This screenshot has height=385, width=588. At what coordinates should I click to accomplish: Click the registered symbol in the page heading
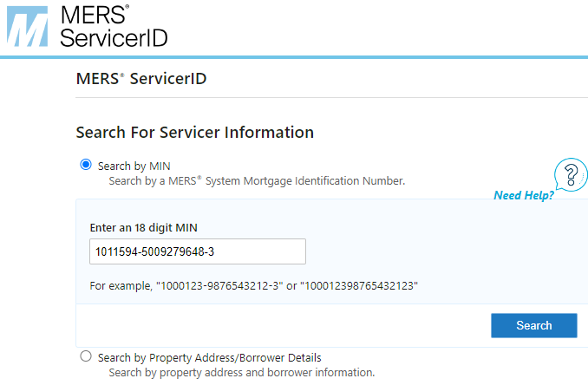coord(122,76)
